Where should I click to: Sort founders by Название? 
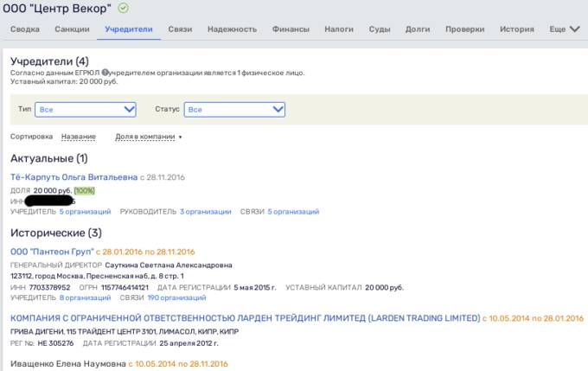click(x=79, y=137)
